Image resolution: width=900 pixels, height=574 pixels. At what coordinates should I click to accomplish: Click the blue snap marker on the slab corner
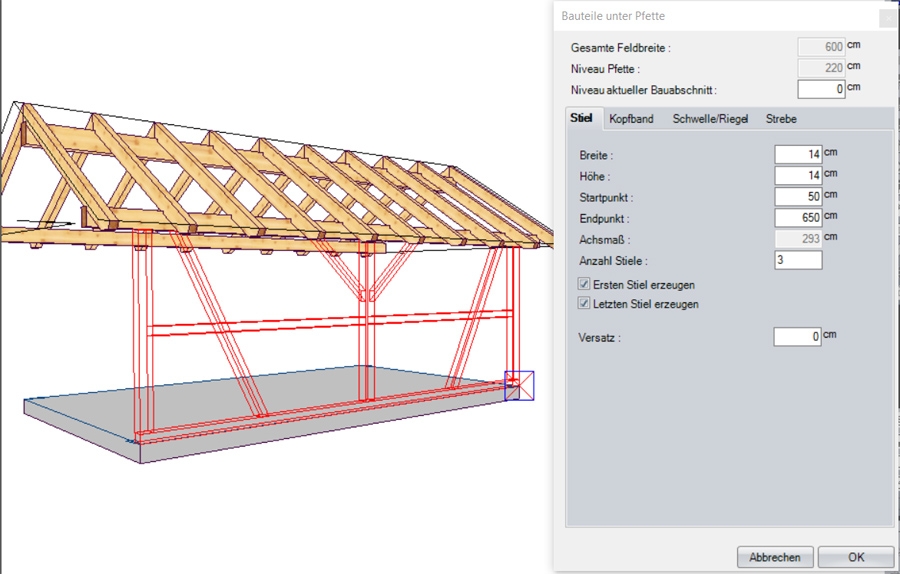(x=519, y=385)
